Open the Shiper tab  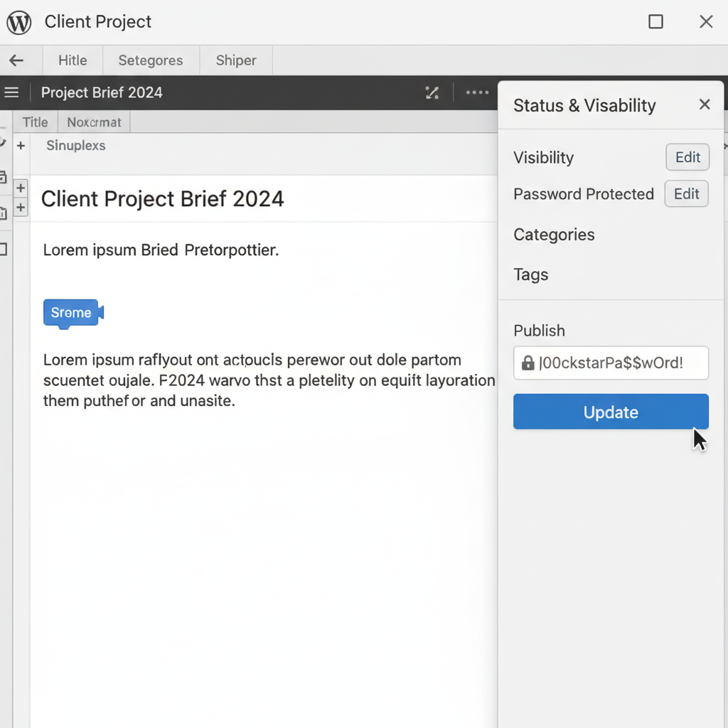click(236, 60)
